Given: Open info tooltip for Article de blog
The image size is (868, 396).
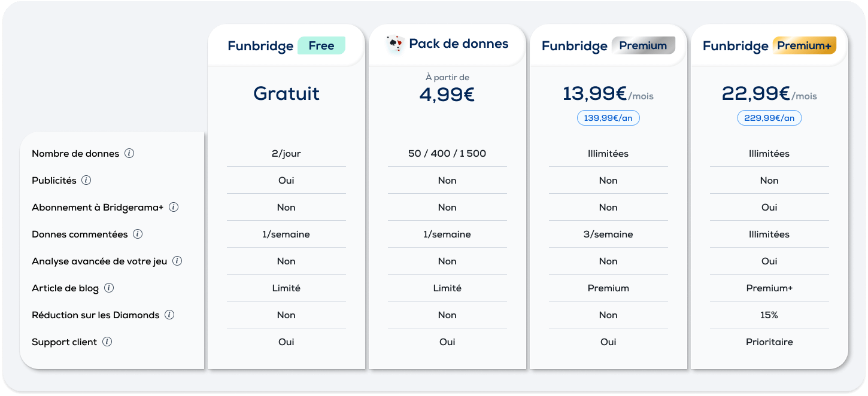Looking at the screenshot, I should (x=109, y=288).
